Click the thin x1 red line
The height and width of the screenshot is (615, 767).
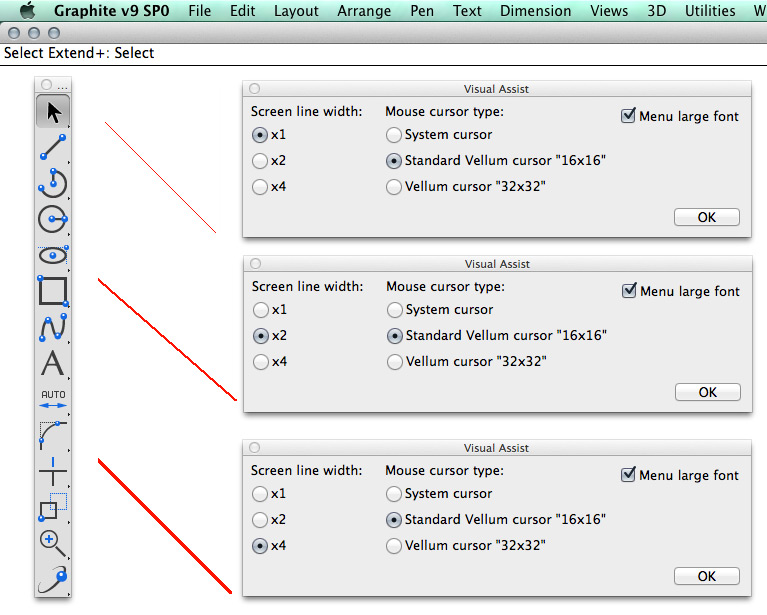pos(160,178)
